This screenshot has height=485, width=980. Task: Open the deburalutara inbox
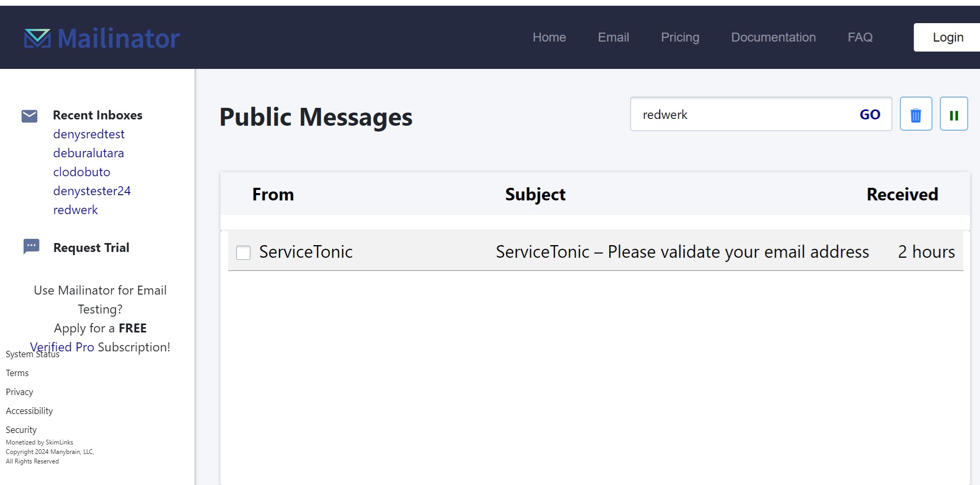pyautogui.click(x=88, y=153)
